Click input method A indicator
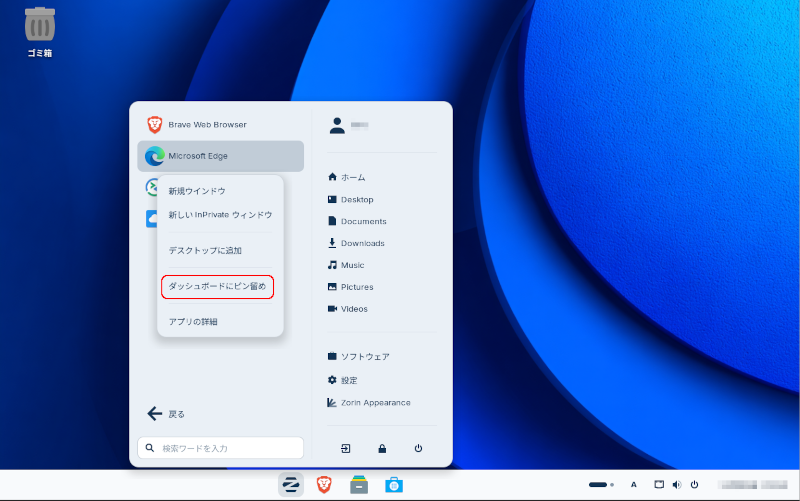800x501 pixels. [x=634, y=485]
